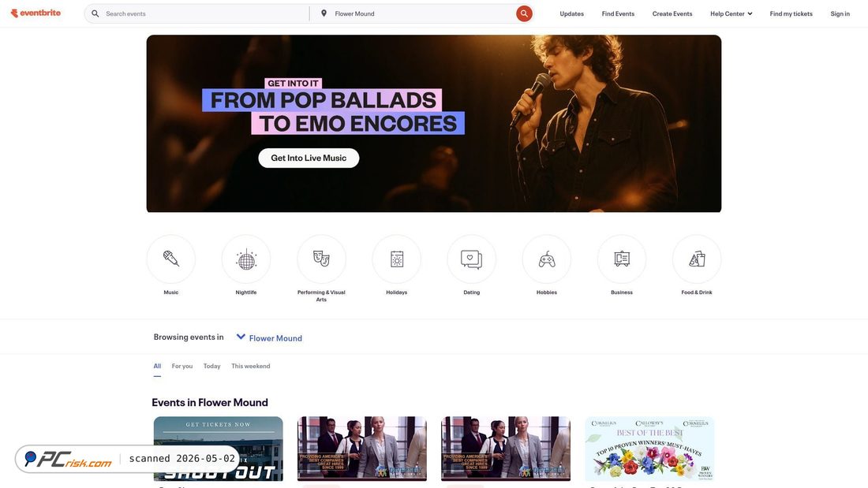
Task: Click the red search button icon
Action: [x=524, y=13]
